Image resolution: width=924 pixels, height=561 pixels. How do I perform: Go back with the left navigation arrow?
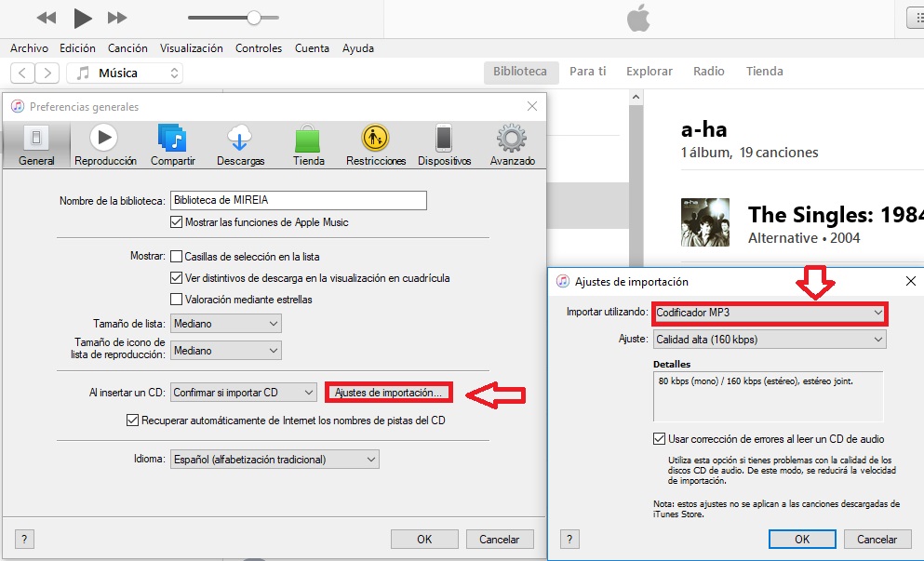pos(22,73)
